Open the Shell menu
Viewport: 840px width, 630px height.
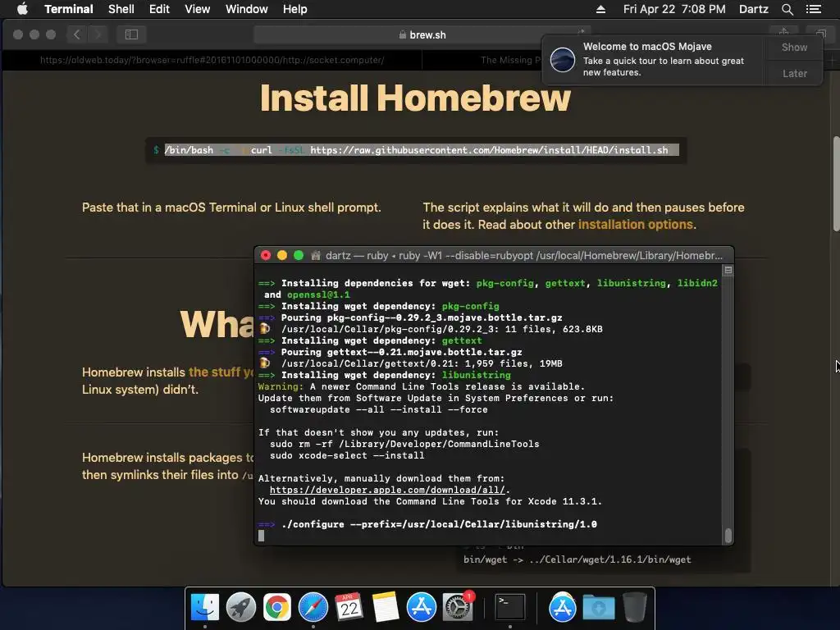pyautogui.click(x=121, y=9)
